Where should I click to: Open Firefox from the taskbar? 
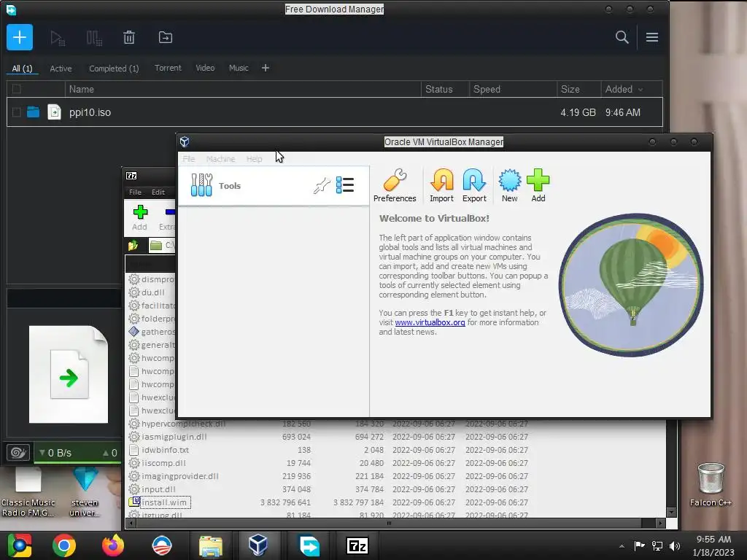[x=113, y=545]
